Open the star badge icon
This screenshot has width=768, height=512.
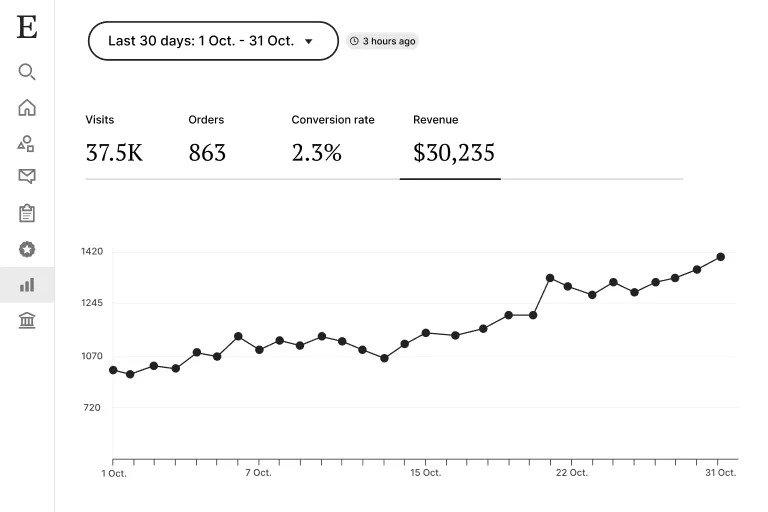[27, 249]
